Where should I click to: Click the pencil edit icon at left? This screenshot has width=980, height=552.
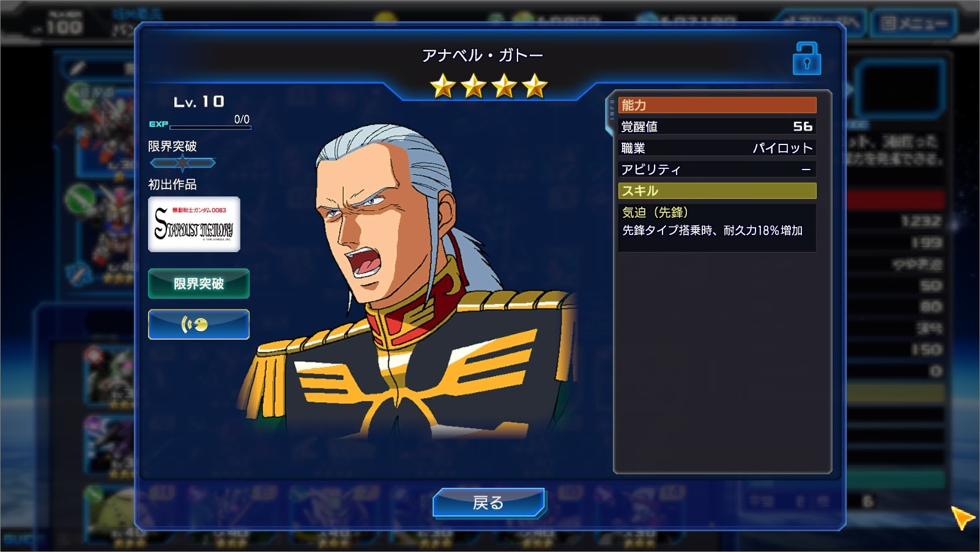tap(77, 68)
